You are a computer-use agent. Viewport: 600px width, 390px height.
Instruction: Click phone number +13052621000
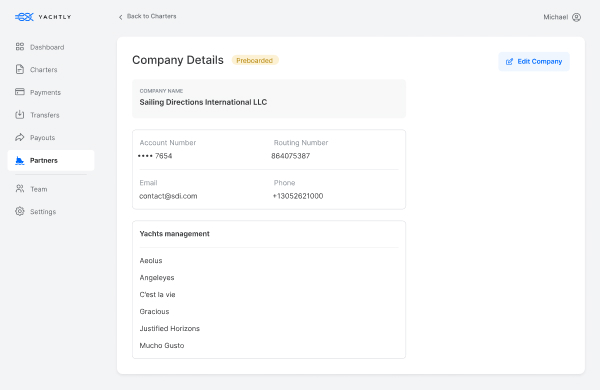(x=298, y=196)
